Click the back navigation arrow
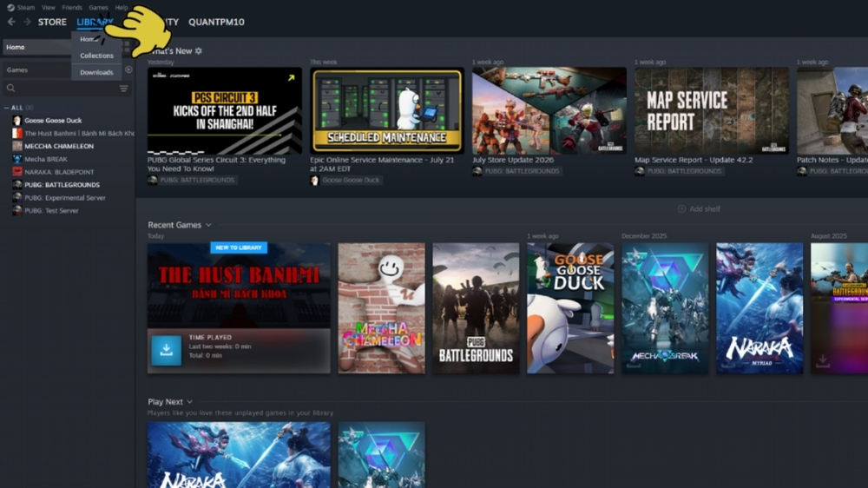Viewport: 868px width, 488px height. pyautogui.click(x=11, y=22)
